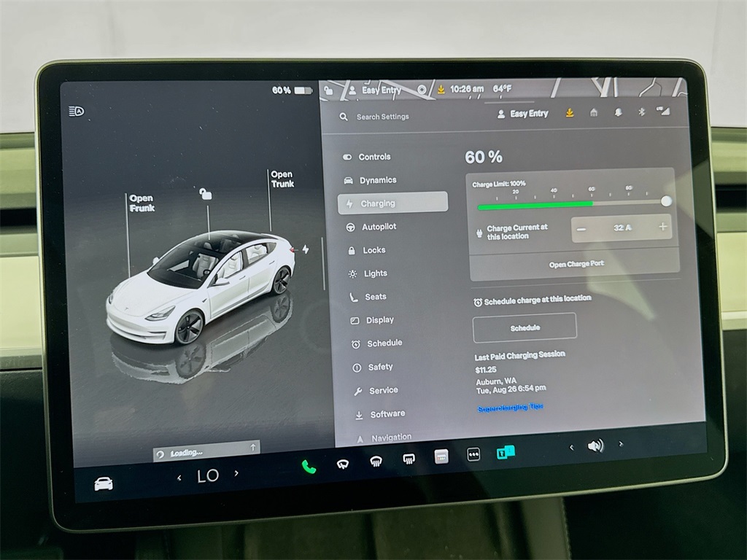Tap the search magnifier icon
The image size is (747, 560).
point(344,117)
